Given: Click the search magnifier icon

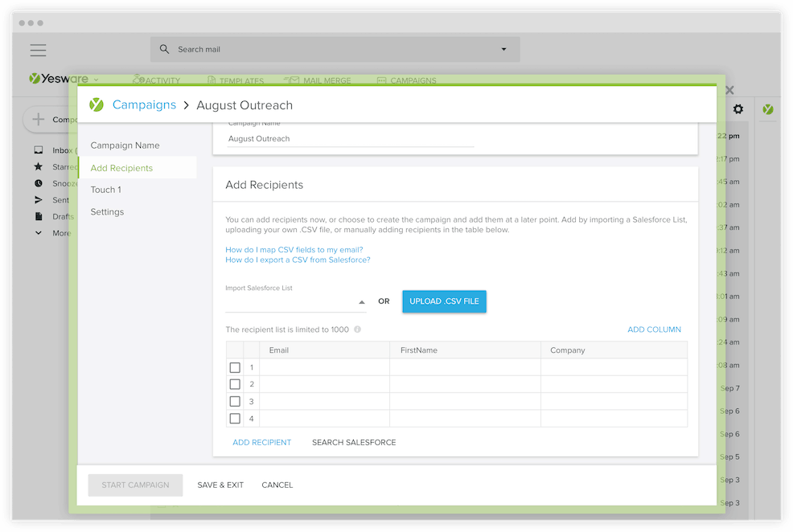Looking at the screenshot, I should point(164,49).
